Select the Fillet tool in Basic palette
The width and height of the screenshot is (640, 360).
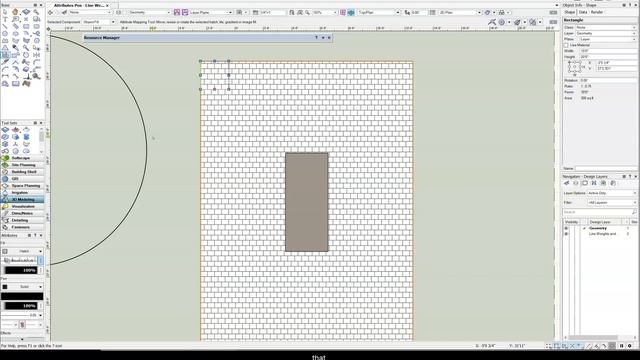point(37,62)
